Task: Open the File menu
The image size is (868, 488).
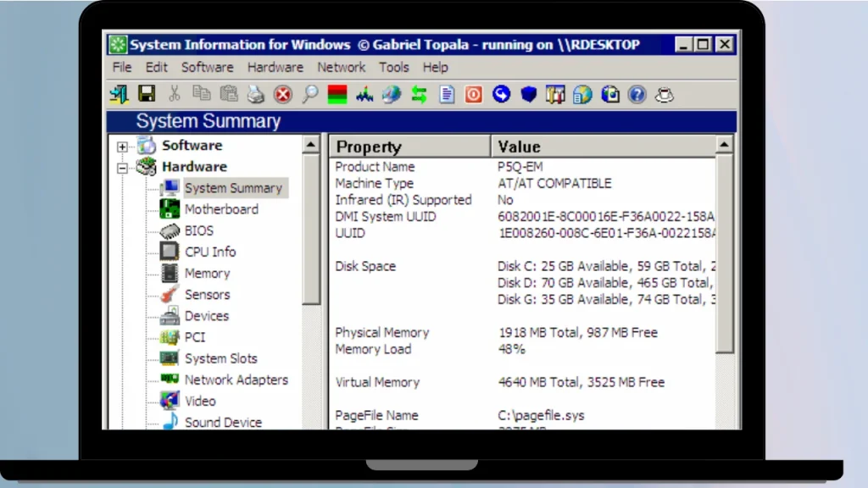Action: tap(122, 68)
